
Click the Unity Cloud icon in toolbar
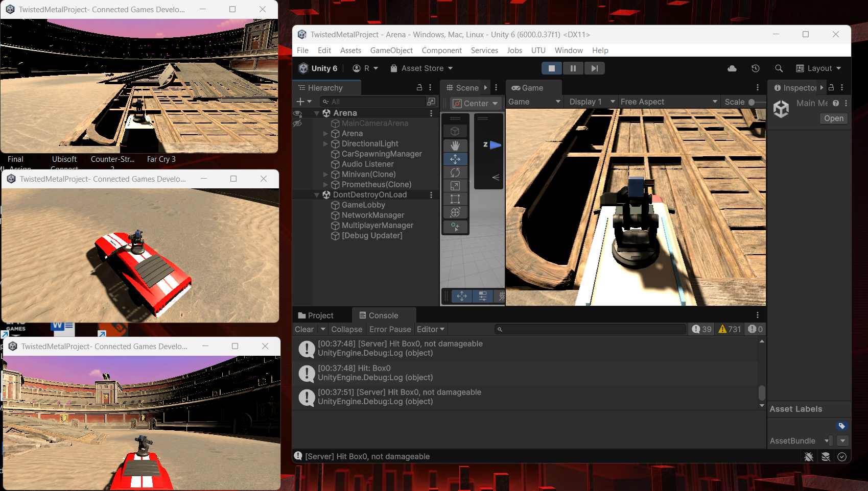click(732, 68)
